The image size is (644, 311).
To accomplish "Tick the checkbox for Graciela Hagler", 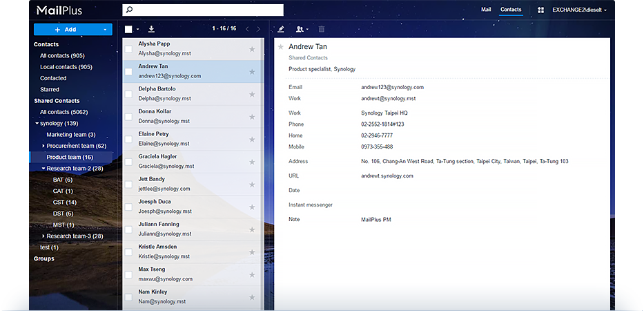I will point(128,162).
